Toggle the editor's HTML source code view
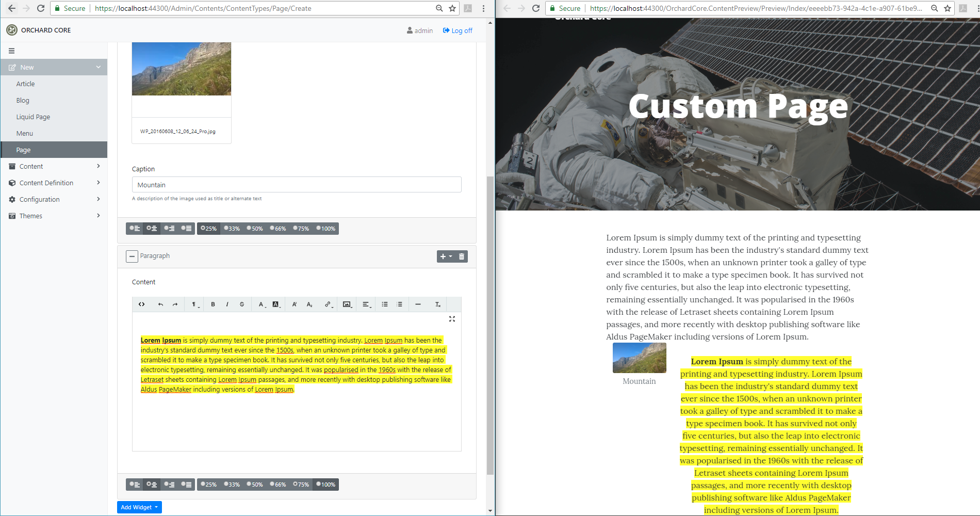 [141, 304]
